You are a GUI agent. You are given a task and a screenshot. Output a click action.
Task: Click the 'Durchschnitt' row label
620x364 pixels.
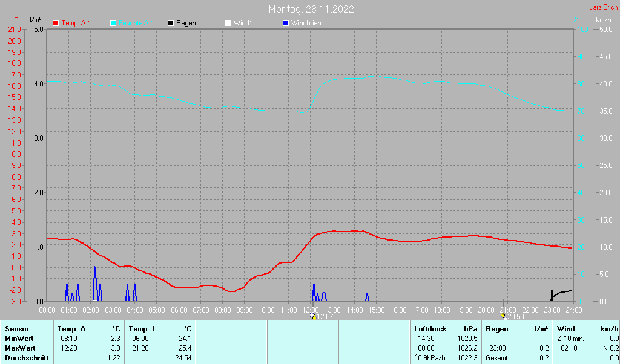[27, 358]
